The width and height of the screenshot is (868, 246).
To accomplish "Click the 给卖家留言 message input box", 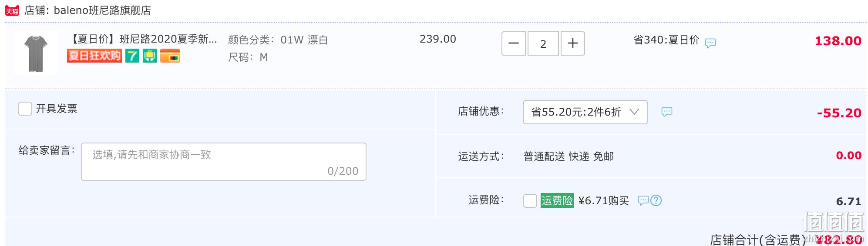I will pos(224,162).
